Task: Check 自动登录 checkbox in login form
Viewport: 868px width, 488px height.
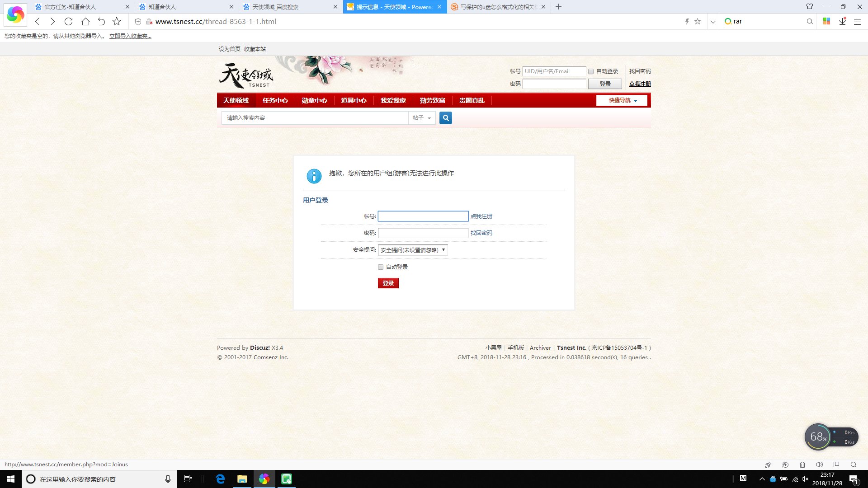Action: click(x=381, y=267)
